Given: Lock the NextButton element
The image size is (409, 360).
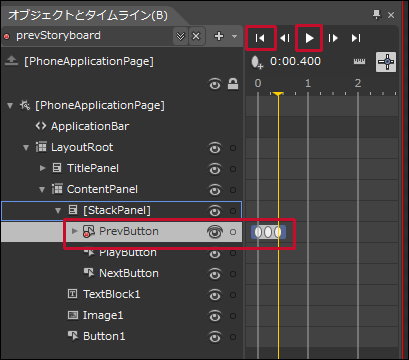Looking at the screenshot, I should coord(233,274).
